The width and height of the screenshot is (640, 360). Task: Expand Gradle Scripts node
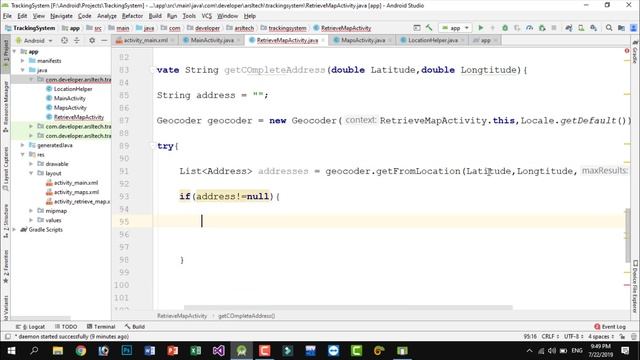(15, 229)
